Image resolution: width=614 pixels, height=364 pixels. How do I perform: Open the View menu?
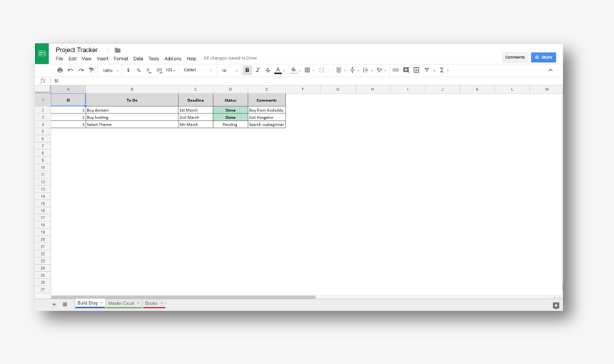pyautogui.click(x=86, y=59)
